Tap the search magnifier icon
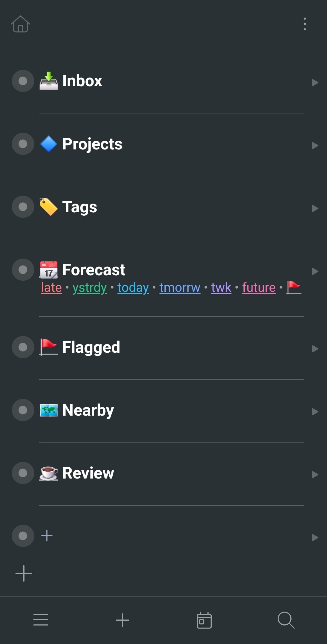Screen dimensions: 327x644 tap(286, 620)
